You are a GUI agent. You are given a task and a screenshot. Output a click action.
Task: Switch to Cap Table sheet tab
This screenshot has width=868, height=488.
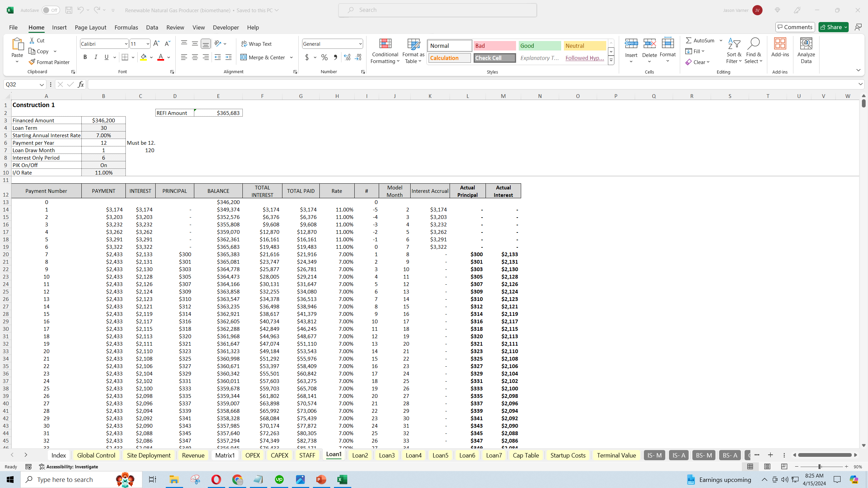pos(526,455)
